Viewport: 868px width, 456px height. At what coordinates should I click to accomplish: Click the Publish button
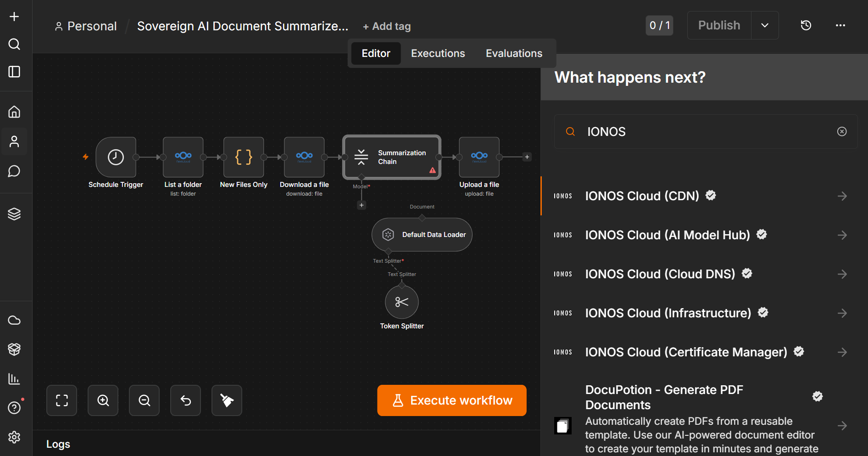[x=719, y=25]
